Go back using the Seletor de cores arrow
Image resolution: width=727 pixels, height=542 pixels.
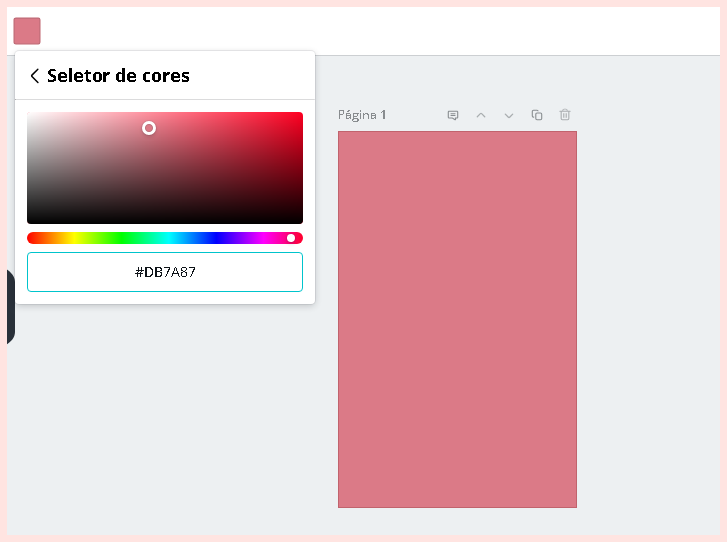(34, 76)
